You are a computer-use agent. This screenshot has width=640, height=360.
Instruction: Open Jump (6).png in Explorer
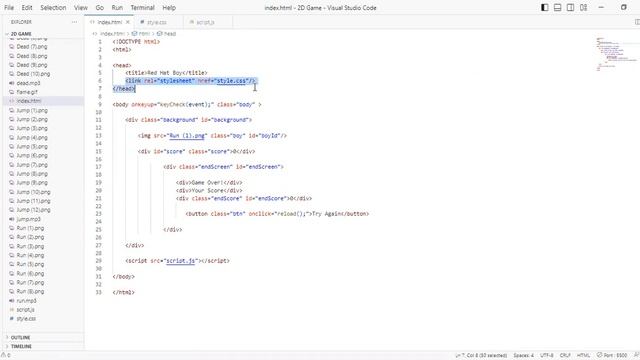[32, 156]
